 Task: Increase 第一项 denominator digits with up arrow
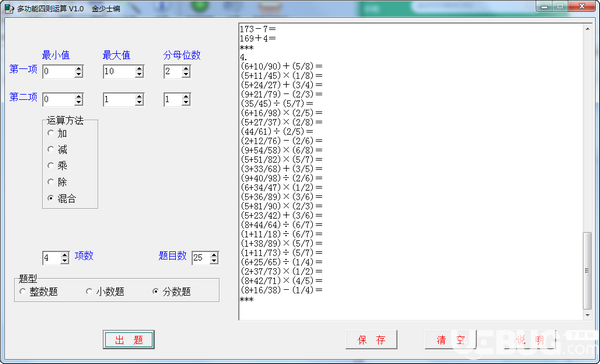pyautogui.click(x=186, y=69)
